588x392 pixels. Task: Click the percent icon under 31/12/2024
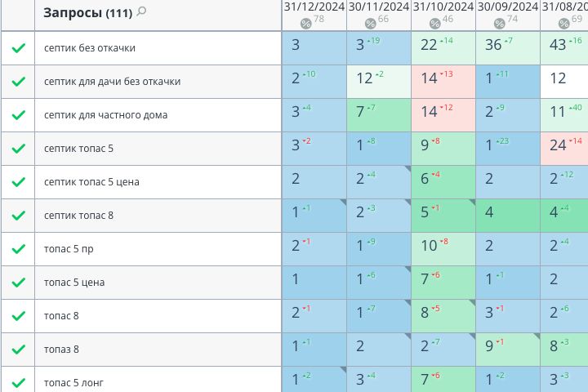pyautogui.click(x=305, y=23)
